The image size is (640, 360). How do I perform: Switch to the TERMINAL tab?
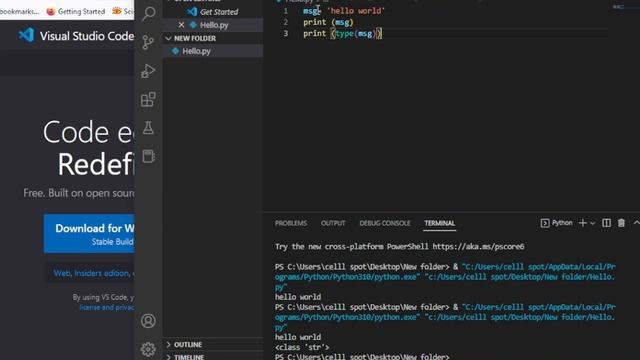pyautogui.click(x=439, y=223)
